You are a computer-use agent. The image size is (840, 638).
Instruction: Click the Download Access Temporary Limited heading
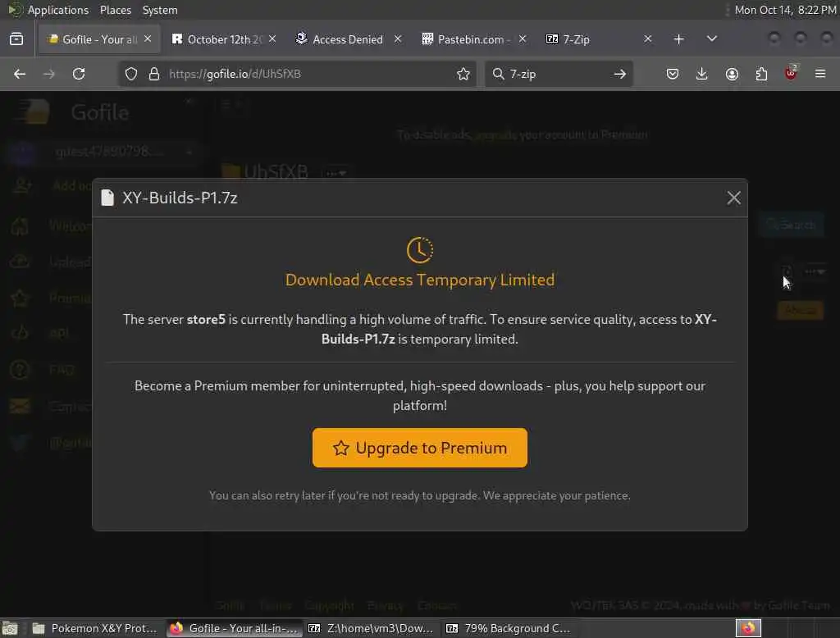coord(419,280)
